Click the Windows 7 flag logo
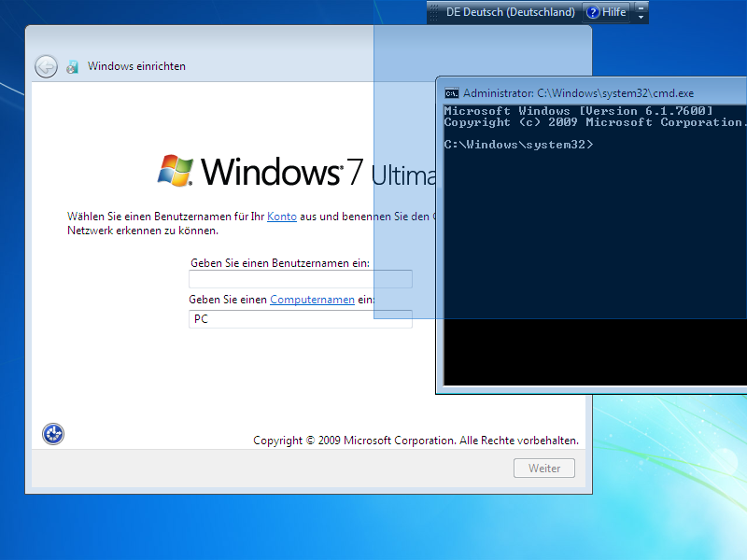 click(x=176, y=171)
